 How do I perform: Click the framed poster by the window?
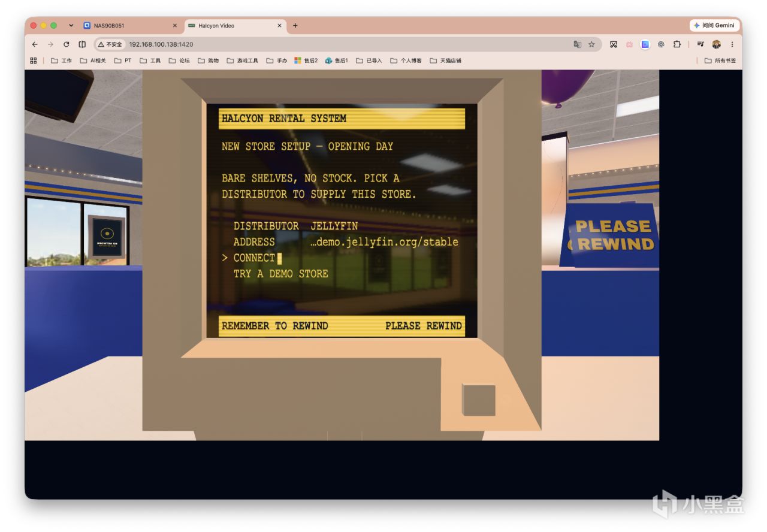(107, 237)
